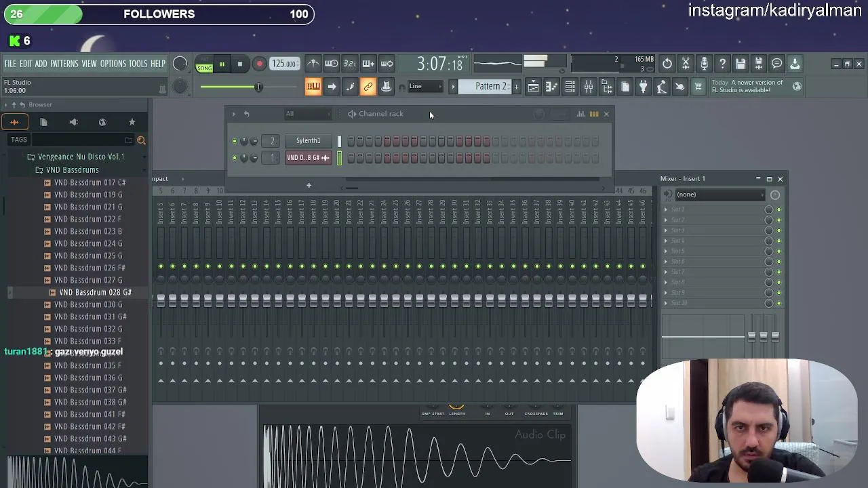Click the Channel rack swing knob
This screenshot has width=868, height=488.
539,114
